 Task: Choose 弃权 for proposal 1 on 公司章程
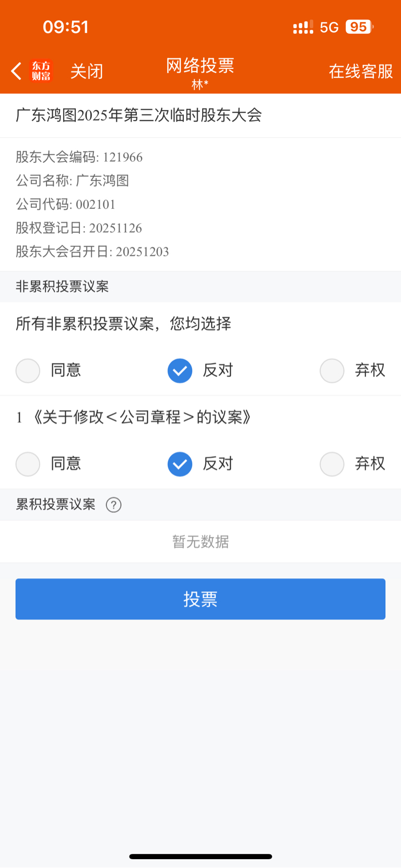pos(332,464)
